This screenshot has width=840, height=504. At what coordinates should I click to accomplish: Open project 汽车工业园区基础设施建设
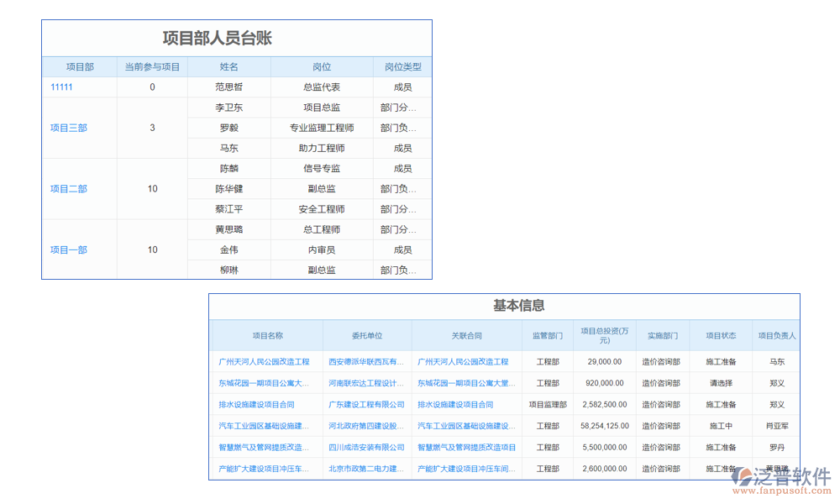[x=265, y=426]
